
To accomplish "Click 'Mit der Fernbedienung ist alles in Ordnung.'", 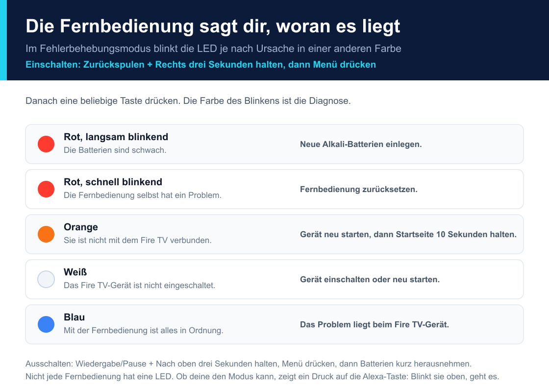I will [x=144, y=330].
